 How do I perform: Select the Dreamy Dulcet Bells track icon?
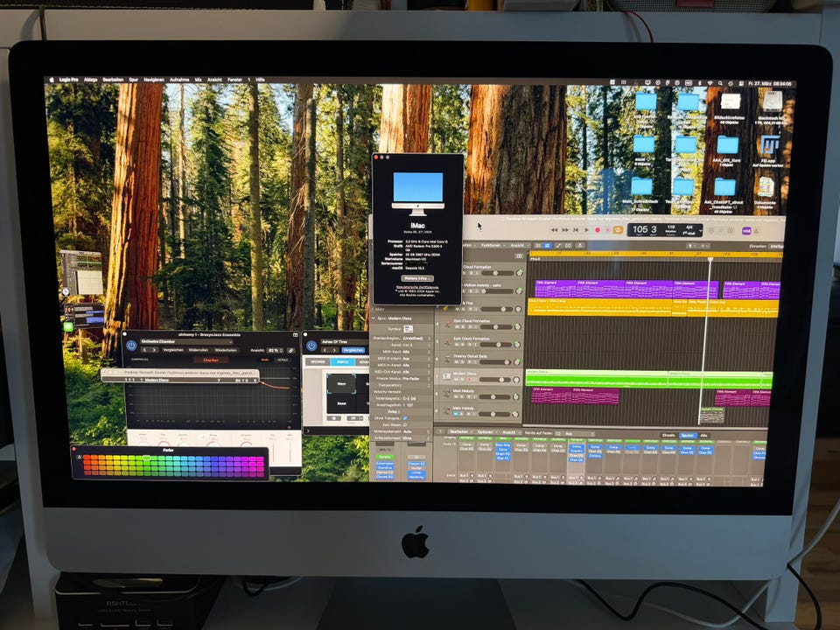coord(447,359)
